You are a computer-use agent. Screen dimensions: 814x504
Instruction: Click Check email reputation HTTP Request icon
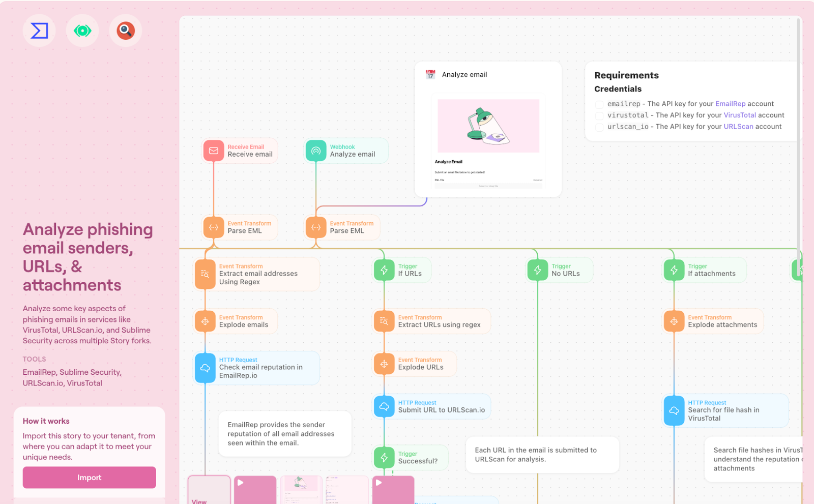pos(205,368)
